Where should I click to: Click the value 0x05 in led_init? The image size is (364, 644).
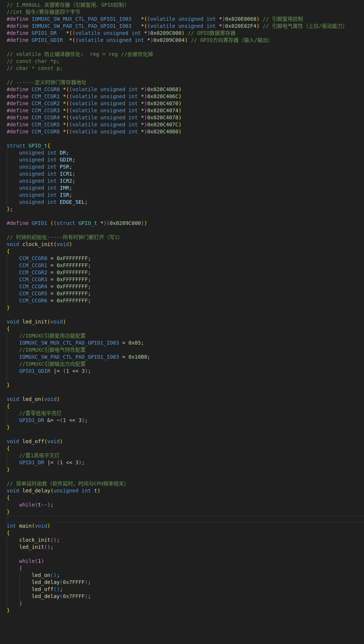click(x=134, y=343)
